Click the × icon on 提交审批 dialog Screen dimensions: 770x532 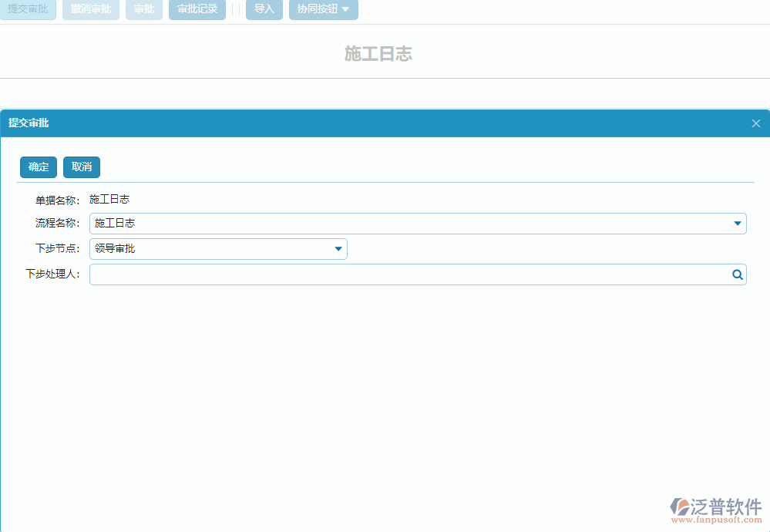point(755,123)
